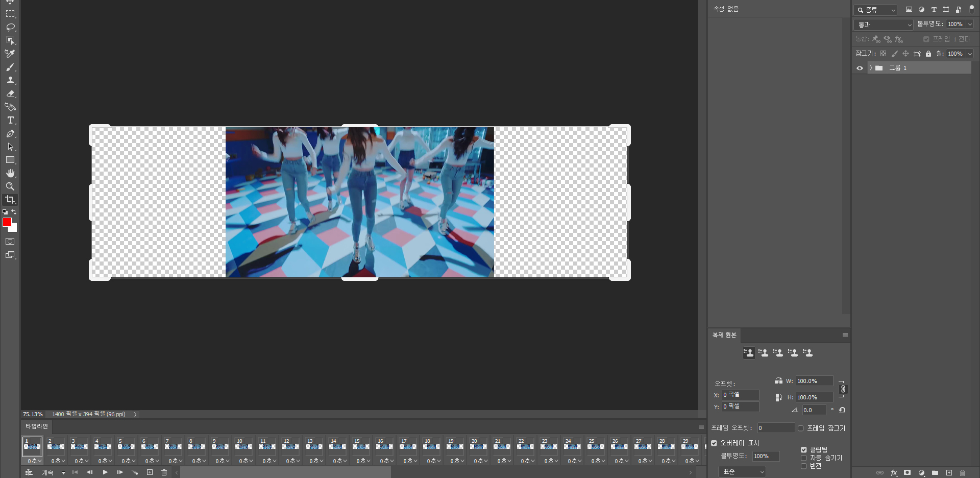Select the Brush tool

(10, 67)
